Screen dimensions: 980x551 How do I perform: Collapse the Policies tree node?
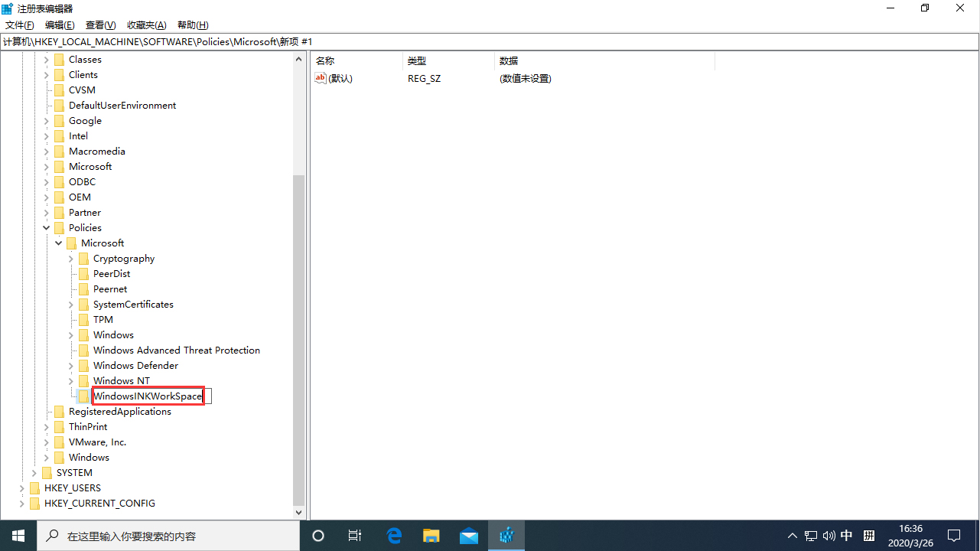point(46,227)
